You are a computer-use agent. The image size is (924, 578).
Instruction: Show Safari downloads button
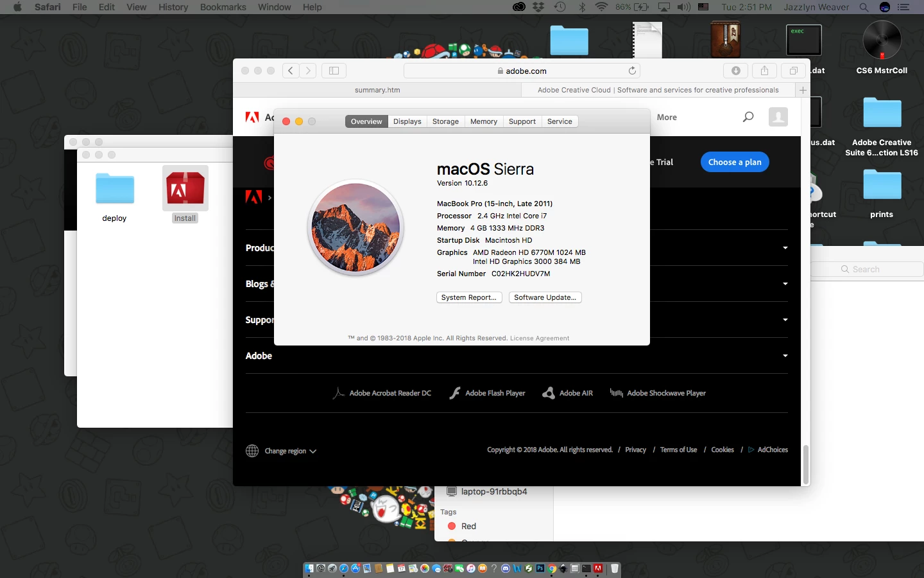pyautogui.click(x=736, y=71)
